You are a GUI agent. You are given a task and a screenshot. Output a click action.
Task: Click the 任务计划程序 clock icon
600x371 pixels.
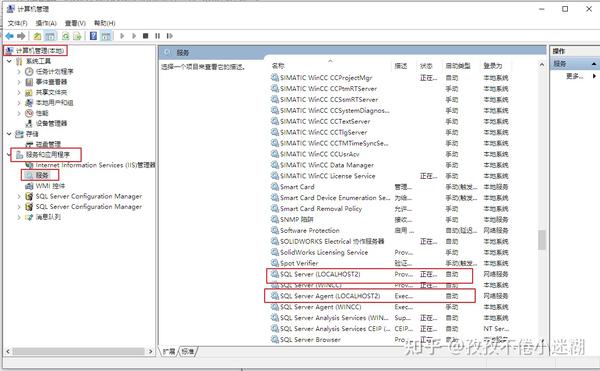[x=29, y=72]
